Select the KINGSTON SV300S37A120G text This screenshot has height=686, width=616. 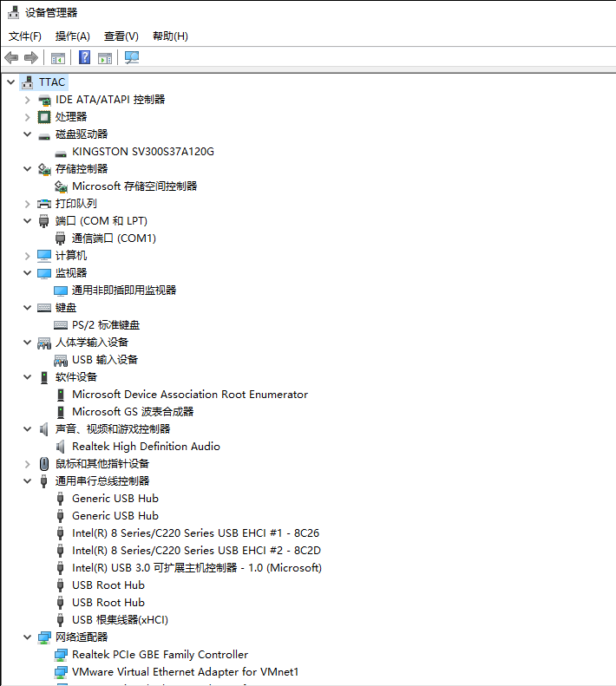[x=143, y=152]
